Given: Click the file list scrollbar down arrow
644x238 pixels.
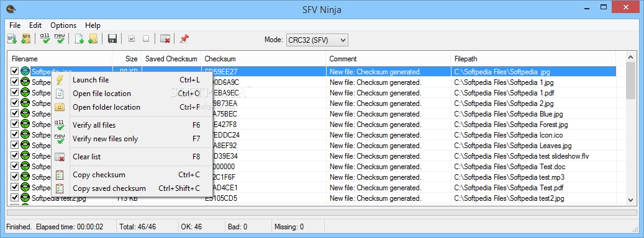Looking at the screenshot, I should (x=631, y=200).
